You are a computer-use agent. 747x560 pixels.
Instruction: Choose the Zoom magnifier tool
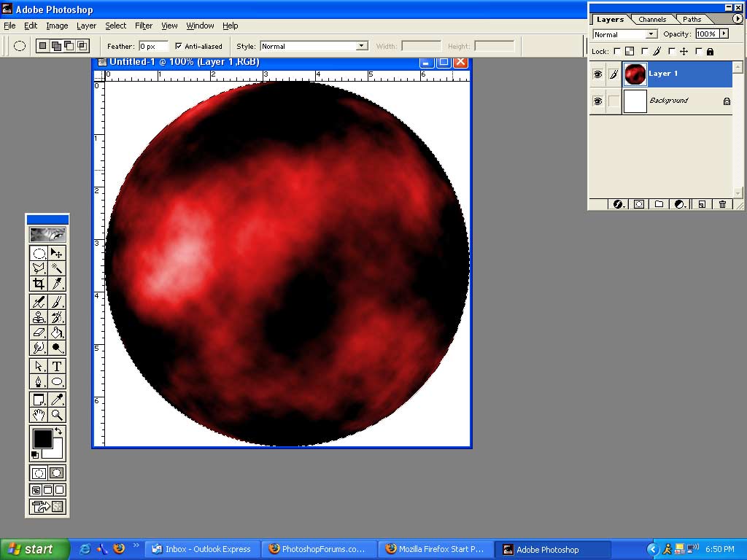pyautogui.click(x=56, y=415)
